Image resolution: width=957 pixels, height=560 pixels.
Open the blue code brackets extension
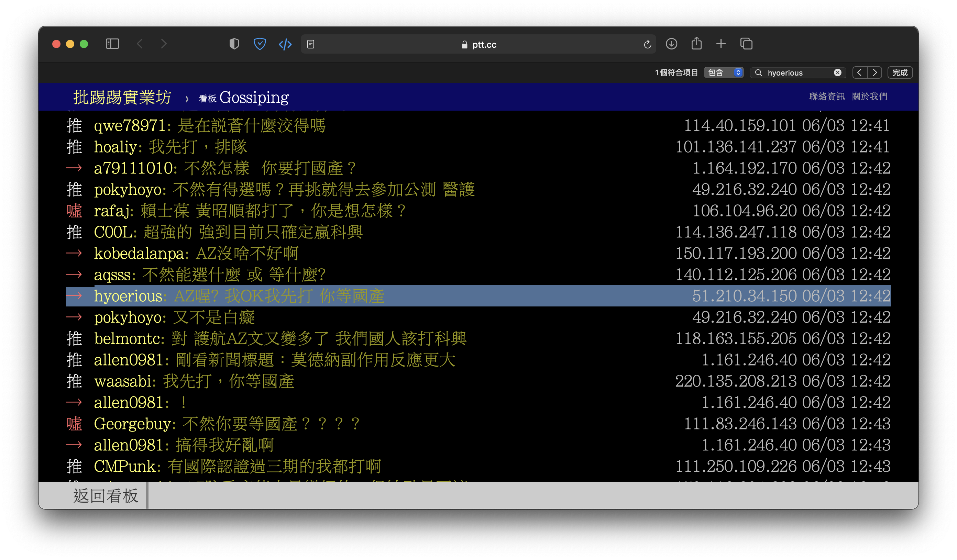click(285, 44)
